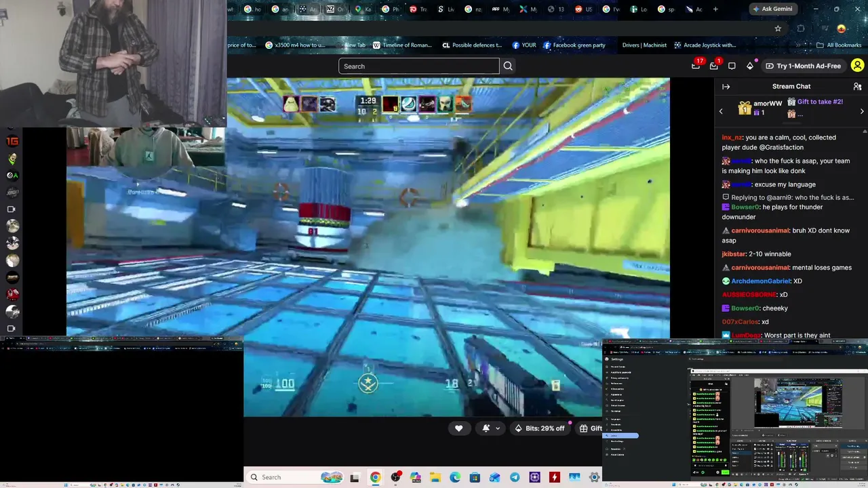Open Outlook from the taskbar
The image size is (868, 488).
click(x=495, y=477)
